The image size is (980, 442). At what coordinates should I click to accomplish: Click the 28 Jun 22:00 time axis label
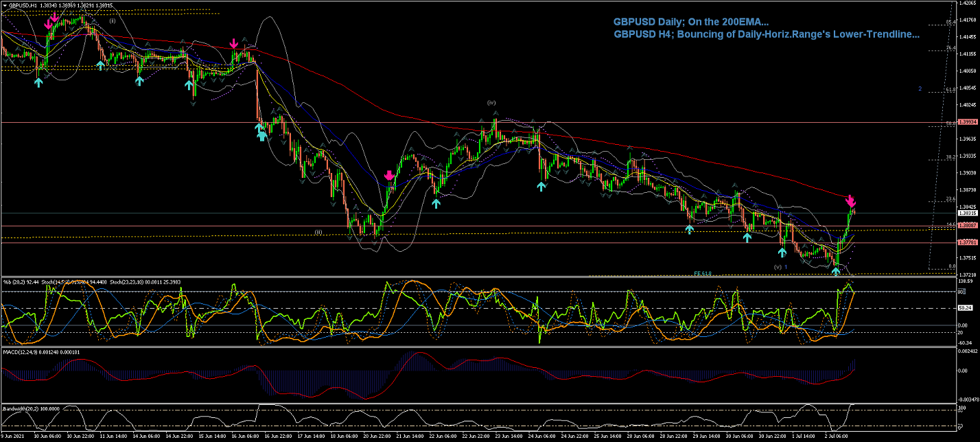pyautogui.click(x=673, y=435)
